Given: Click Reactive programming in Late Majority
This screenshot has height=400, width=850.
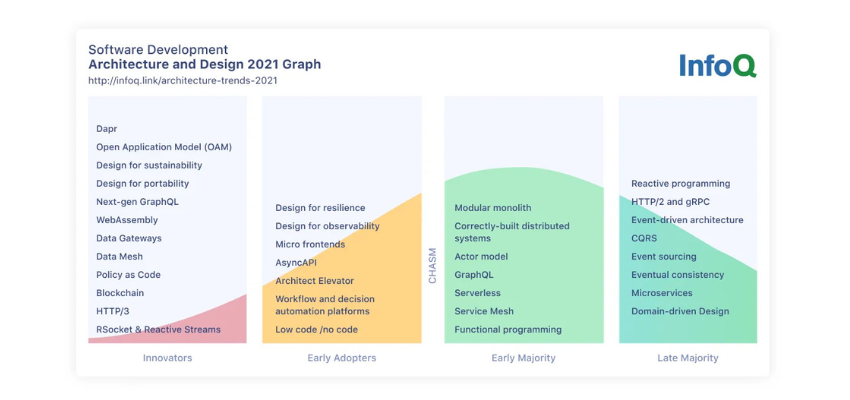Looking at the screenshot, I should coord(680,184).
